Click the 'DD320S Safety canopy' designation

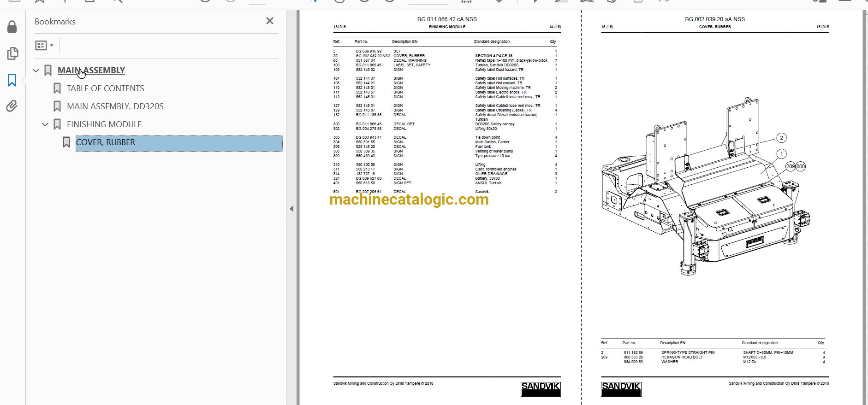(x=495, y=124)
